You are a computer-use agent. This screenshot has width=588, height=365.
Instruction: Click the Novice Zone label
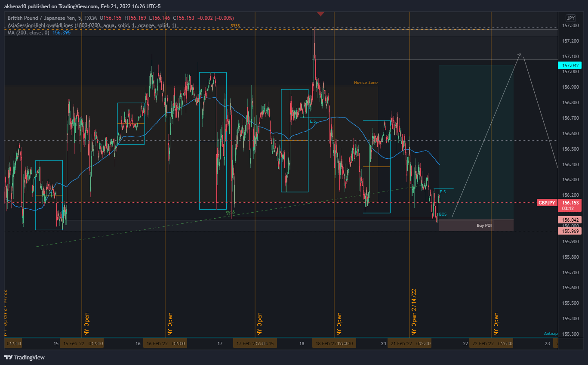366,83
